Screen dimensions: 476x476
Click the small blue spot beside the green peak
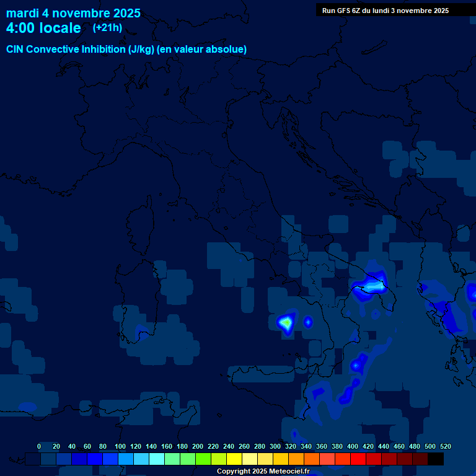point(308,321)
